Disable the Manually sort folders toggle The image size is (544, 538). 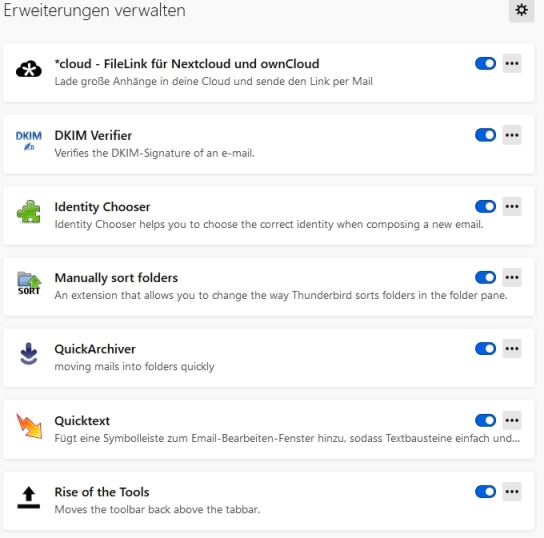(485, 277)
